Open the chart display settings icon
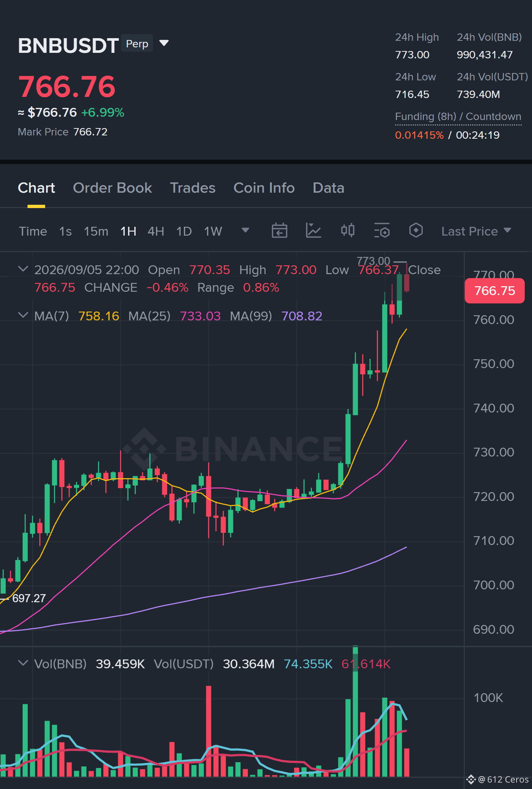The width and height of the screenshot is (532, 789). pyautogui.click(x=382, y=231)
